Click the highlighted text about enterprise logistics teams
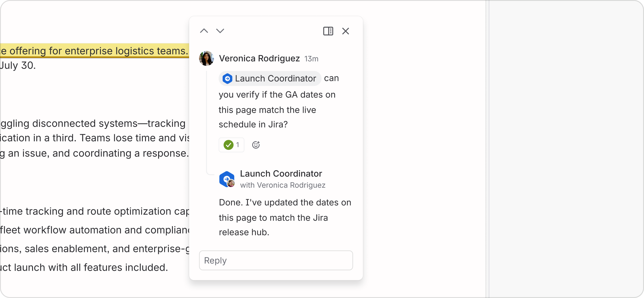Viewport: 644px width, 298px height. (x=94, y=51)
